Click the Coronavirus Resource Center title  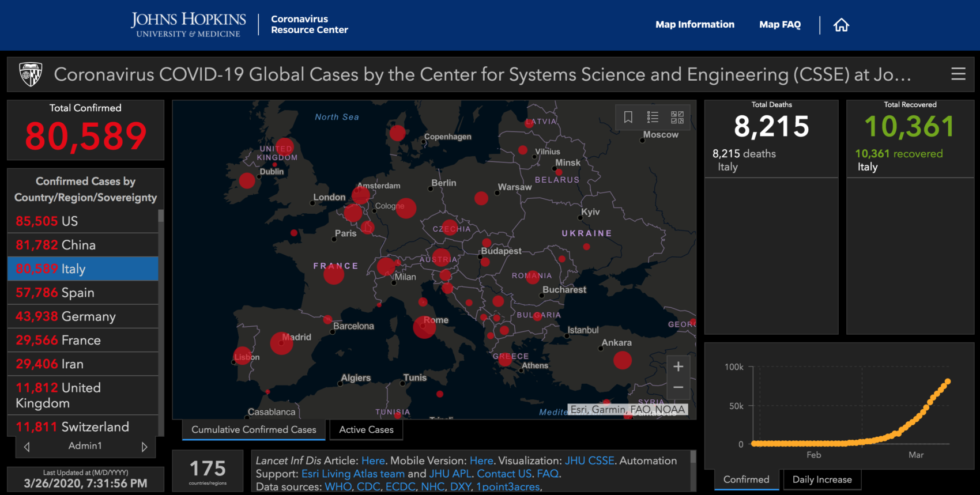pos(310,24)
